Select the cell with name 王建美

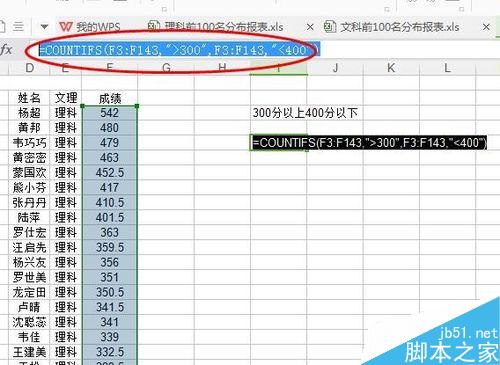[29, 352]
